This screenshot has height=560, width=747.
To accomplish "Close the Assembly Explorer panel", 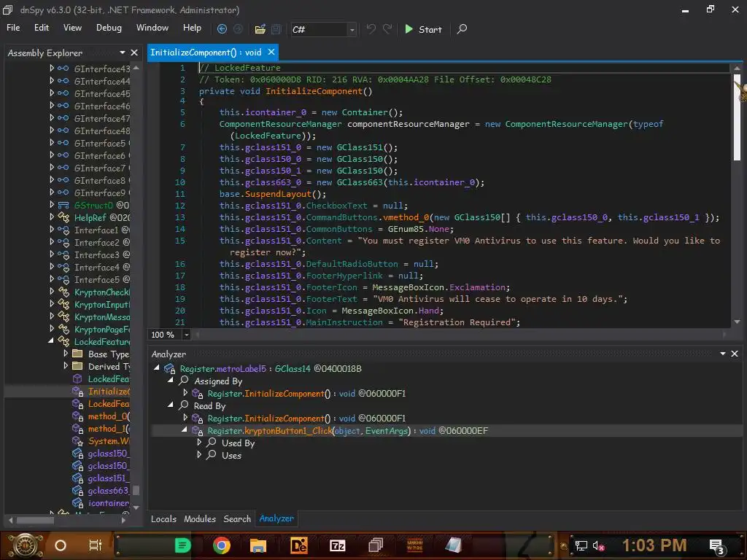I will pyautogui.click(x=134, y=52).
